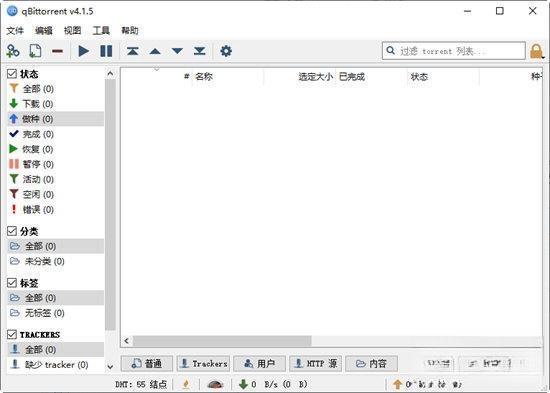Click horizontal scrollbar left arrow

(x=127, y=341)
